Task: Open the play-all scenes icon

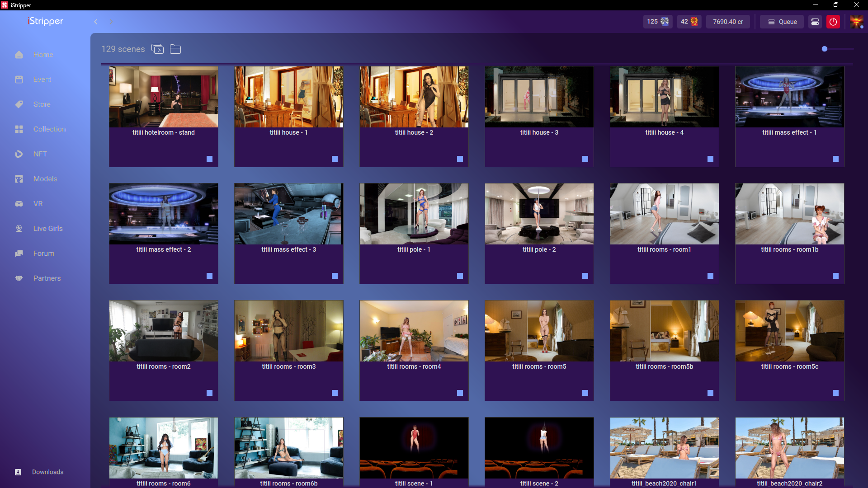Action: (157, 49)
